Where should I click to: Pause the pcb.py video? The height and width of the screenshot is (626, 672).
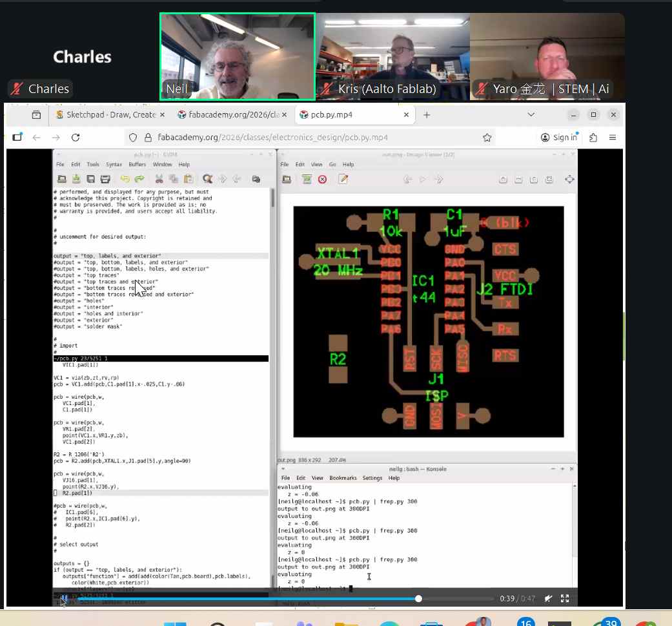tap(65, 598)
